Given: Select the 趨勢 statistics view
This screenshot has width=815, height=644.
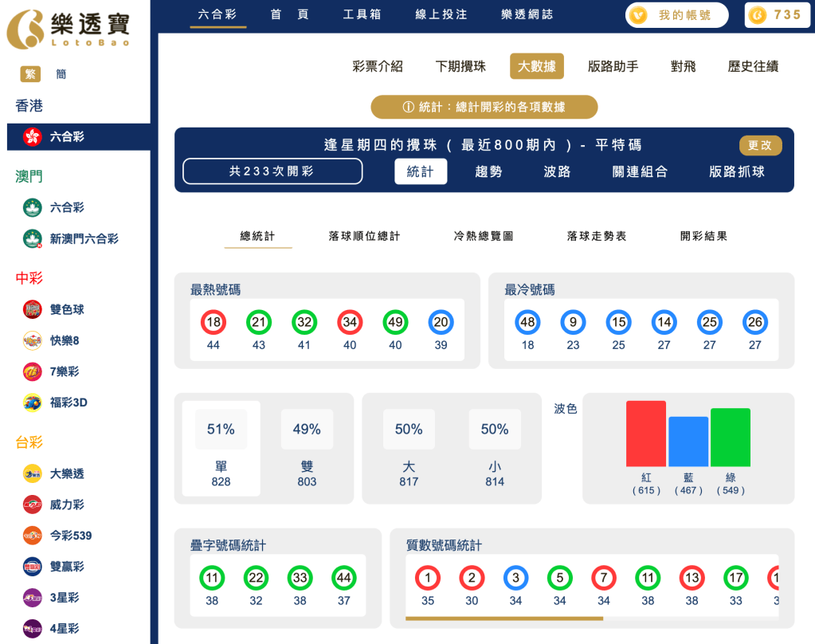Looking at the screenshot, I should pyautogui.click(x=488, y=171).
